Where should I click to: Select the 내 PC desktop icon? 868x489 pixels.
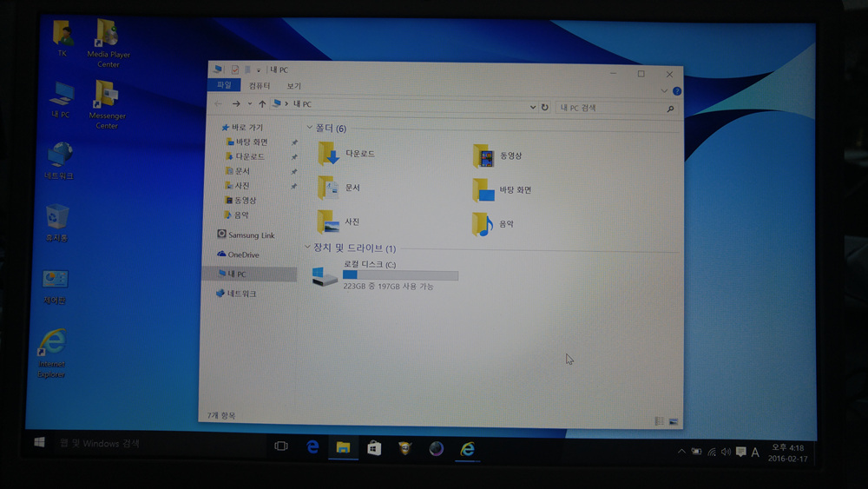[61, 99]
